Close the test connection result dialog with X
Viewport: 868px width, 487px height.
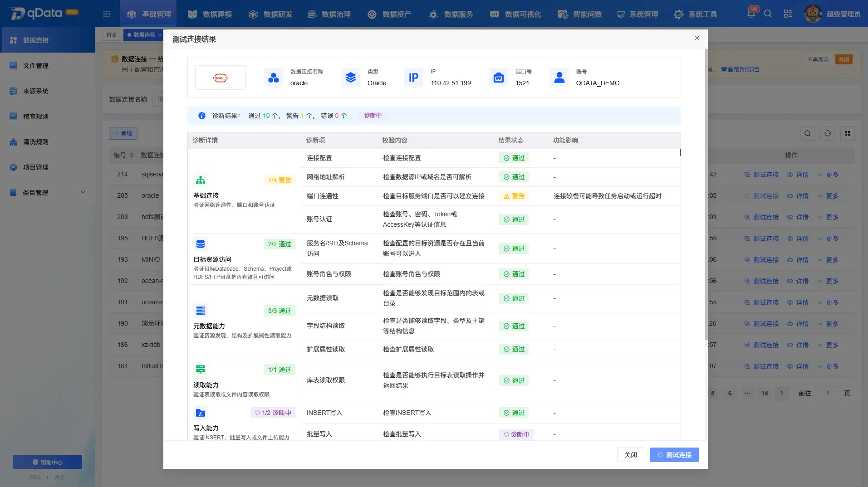click(697, 38)
